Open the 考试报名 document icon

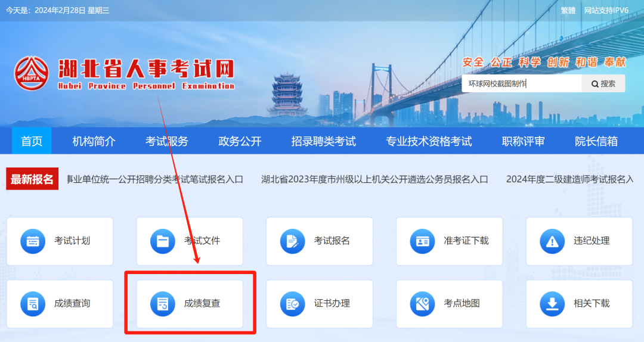tap(292, 241)
